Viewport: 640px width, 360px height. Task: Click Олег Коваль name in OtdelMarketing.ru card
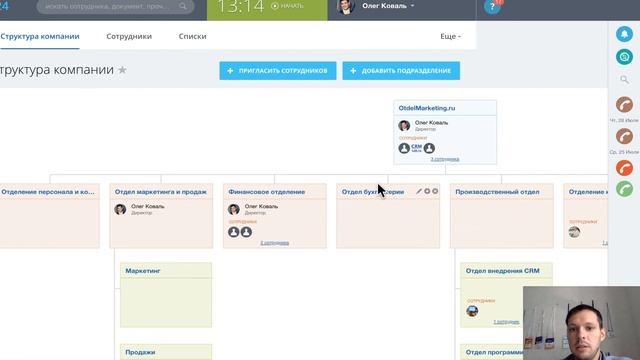coord(431,122)
